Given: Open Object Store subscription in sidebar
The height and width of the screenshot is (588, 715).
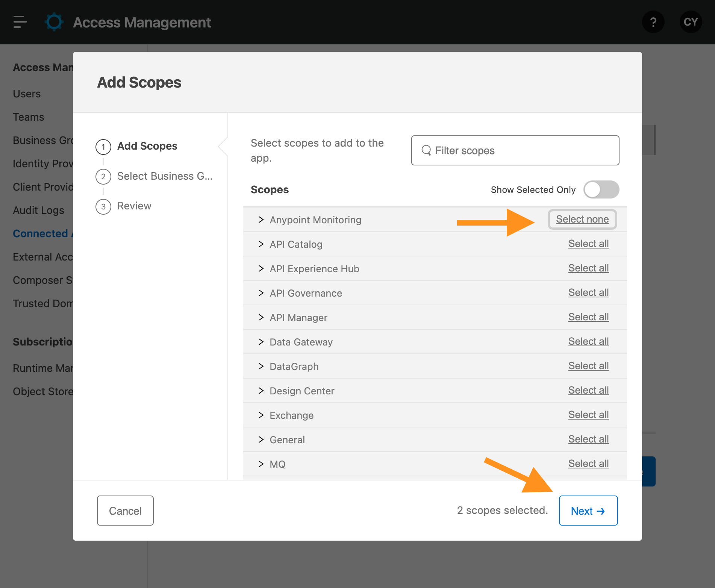Looking at the screenshot, I should 43,391.
